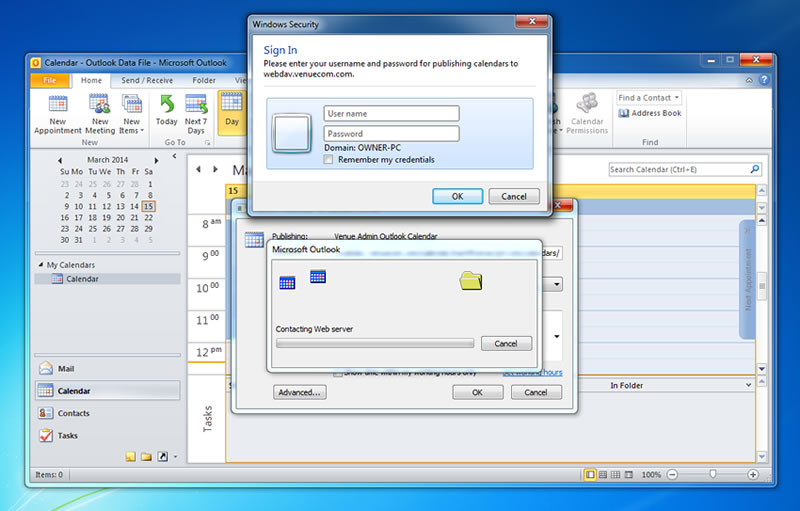
Task: Open the navigation pane configure buttons arrow
Action: click(x=176, y=456)
